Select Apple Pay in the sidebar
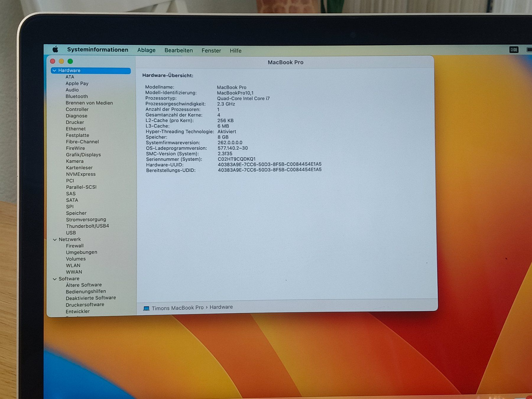The image size is (532, 399). pyautogui.click(x=77, y=83)
